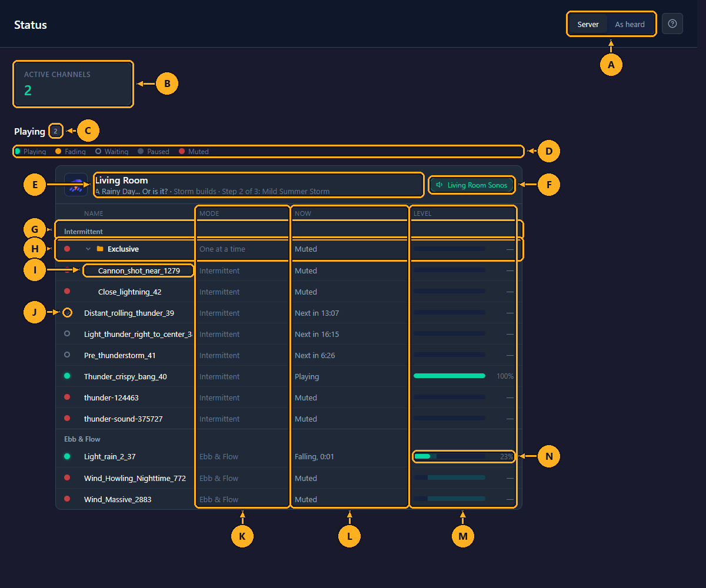Click the NAME column header
Viewport: 706px width, 588px height.
pyautogui.click(x=94, y=213)
